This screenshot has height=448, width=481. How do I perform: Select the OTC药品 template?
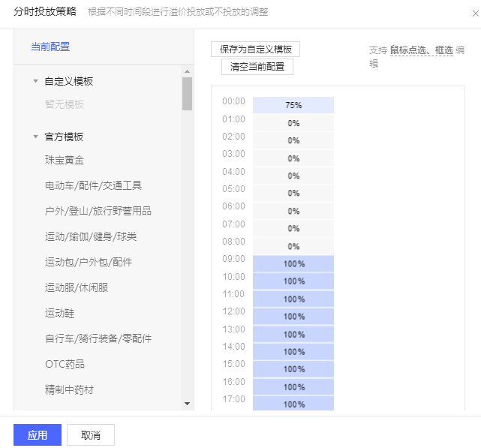point(65,364)
